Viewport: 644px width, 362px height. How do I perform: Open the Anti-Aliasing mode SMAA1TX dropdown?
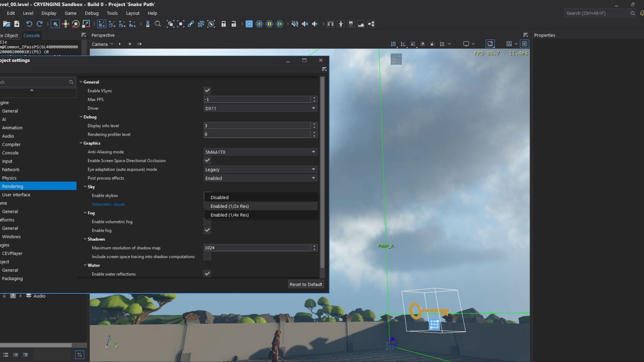coord(260,152)
